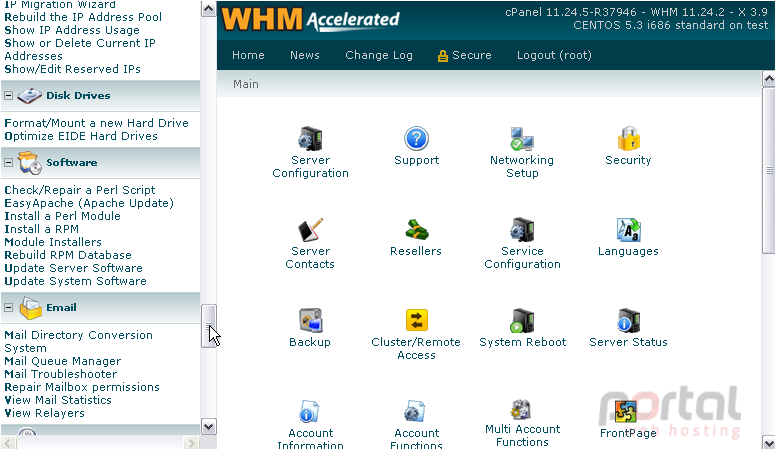This screenshot has width=776, height=450.
Task: Open Install a RPM
Action: 42,229
